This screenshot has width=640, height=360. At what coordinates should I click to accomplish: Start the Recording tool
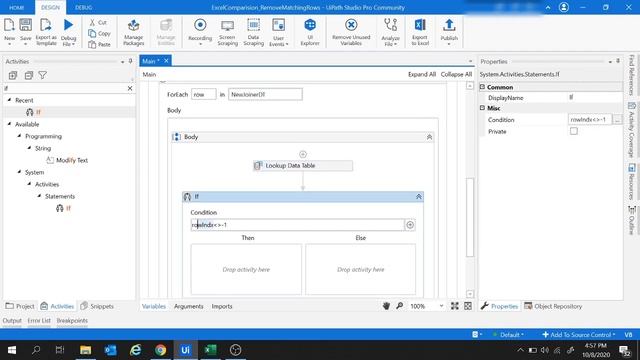click(200, 31)
